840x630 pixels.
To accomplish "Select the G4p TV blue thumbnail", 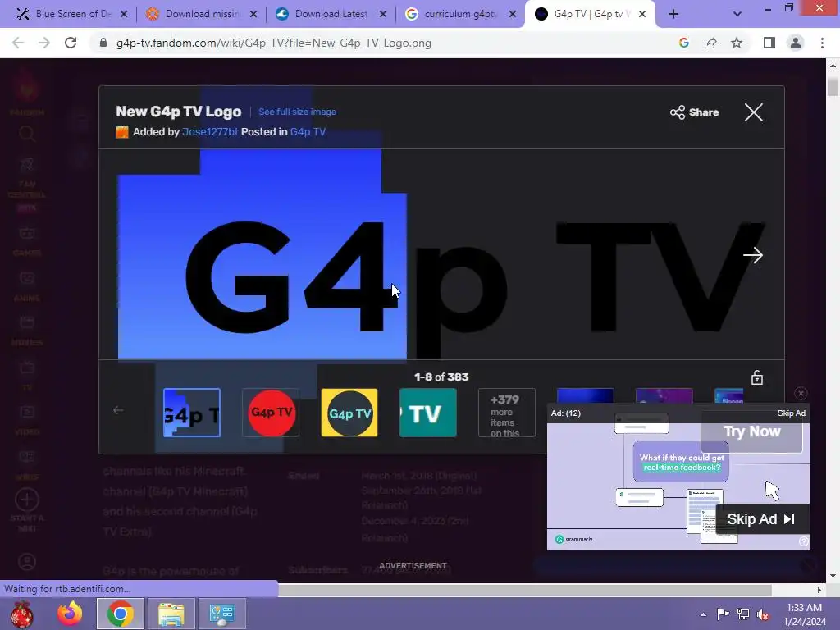I will (192, 413).
